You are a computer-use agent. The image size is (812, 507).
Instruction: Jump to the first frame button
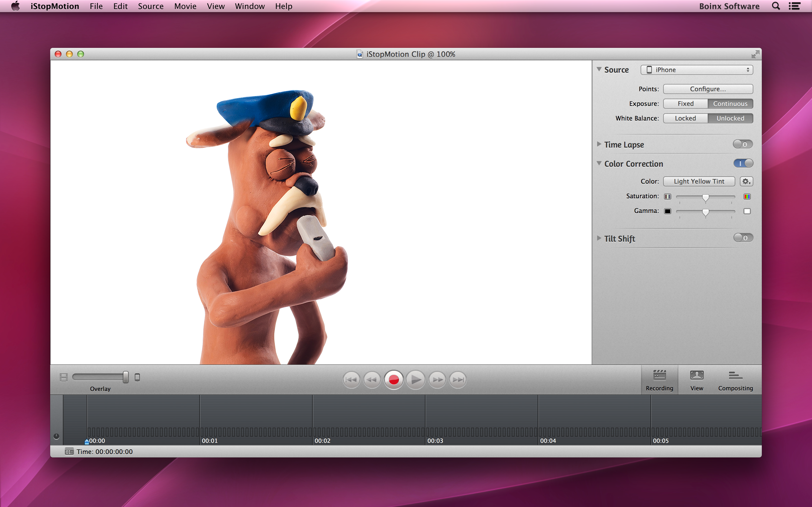pyautogui.click(x=351, y=380)
